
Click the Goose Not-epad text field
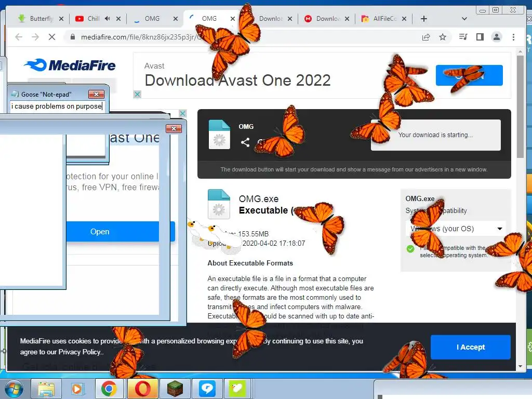coord(57,106)
